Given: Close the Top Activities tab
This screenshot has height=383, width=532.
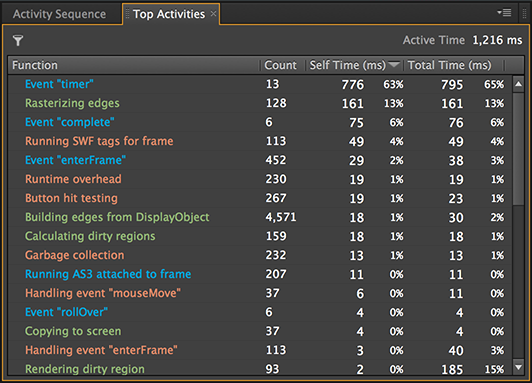Looking at the screenshot, I should [x=213, y=14].
